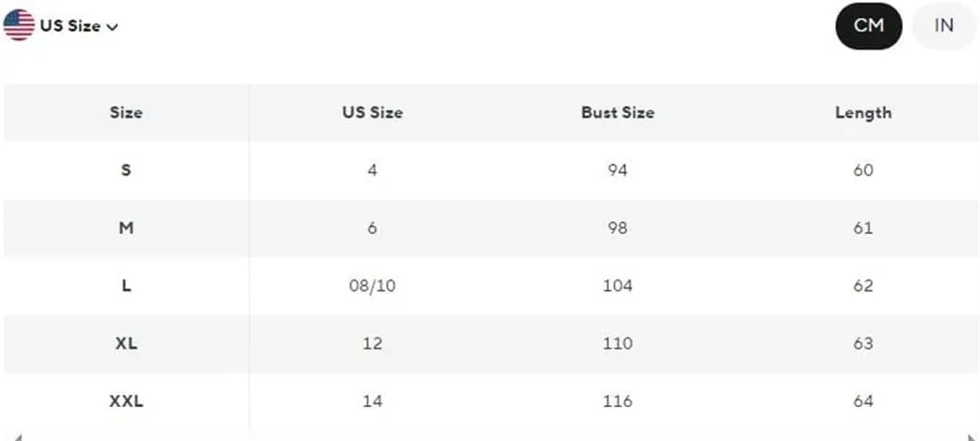Click the 60 length cell

[x=863, y=171]
